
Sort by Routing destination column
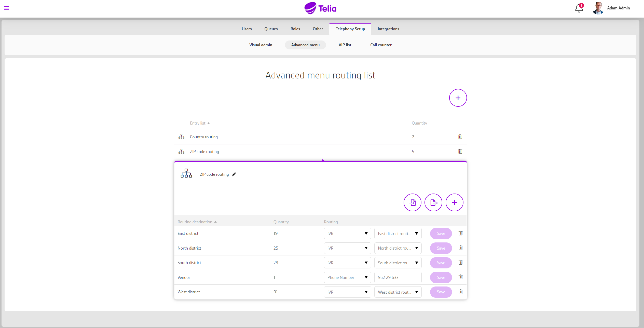point(197,222)
